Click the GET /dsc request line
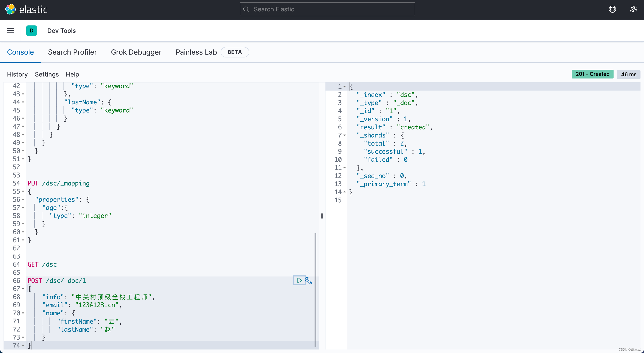 [x=42, y=264]
